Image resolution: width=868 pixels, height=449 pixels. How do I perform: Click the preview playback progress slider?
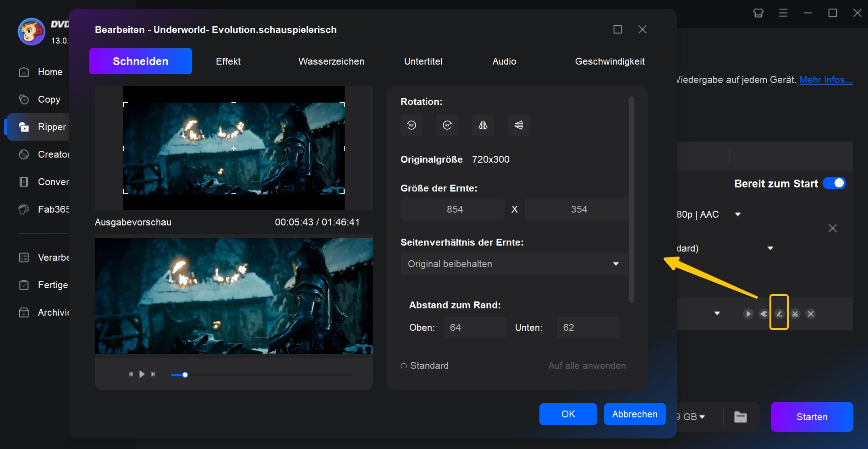click(262, 375)
